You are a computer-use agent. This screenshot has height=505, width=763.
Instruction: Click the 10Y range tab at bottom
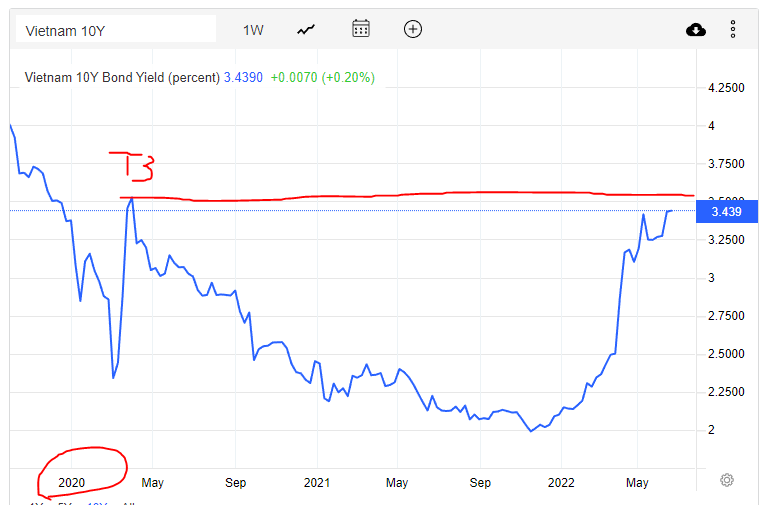97,502
